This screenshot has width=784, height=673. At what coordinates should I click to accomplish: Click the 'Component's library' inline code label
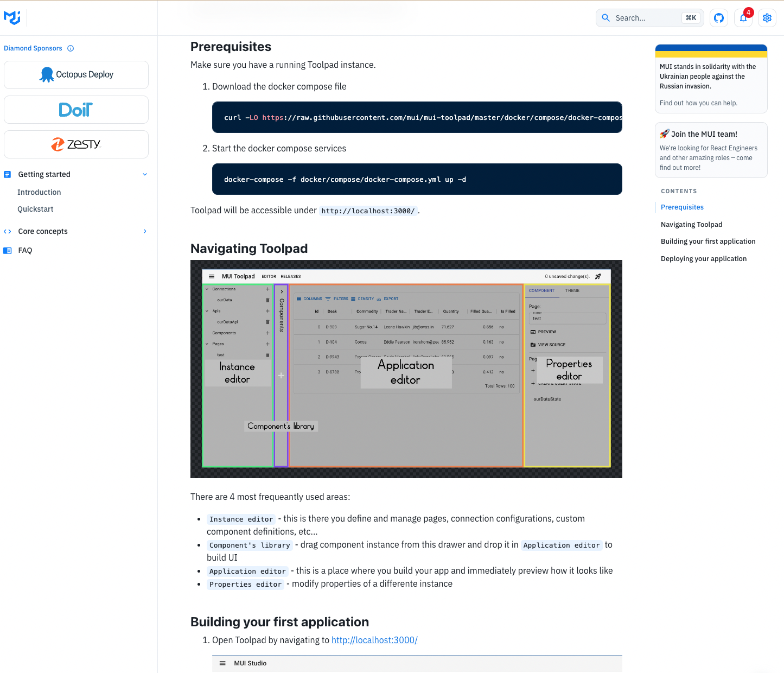pyautogui.click(x=250, y=545)
